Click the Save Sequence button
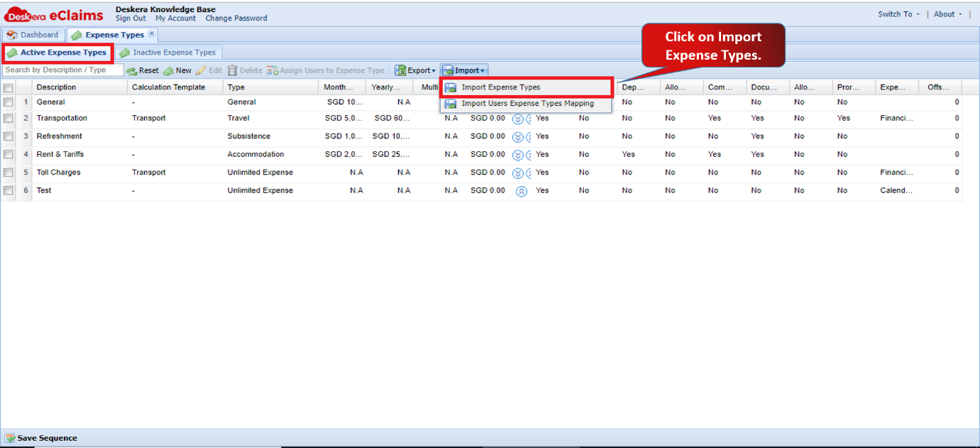The width and height of the screenshot is (980, 448). 41,438
